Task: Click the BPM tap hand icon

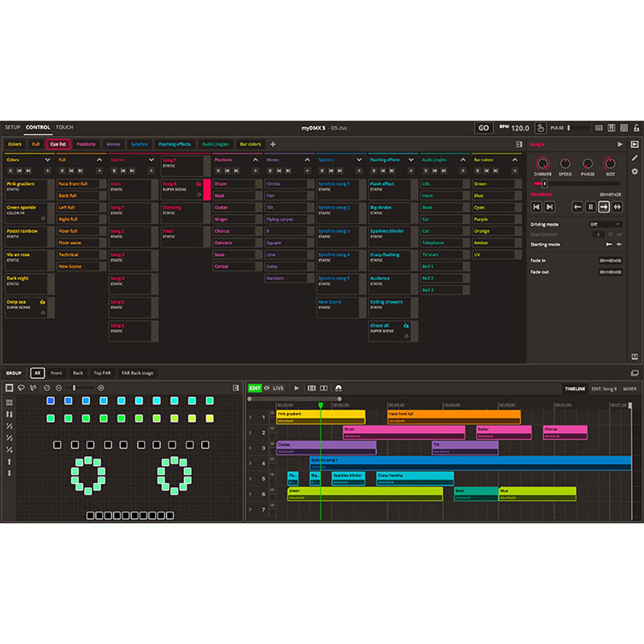Action: pos(541,128)
